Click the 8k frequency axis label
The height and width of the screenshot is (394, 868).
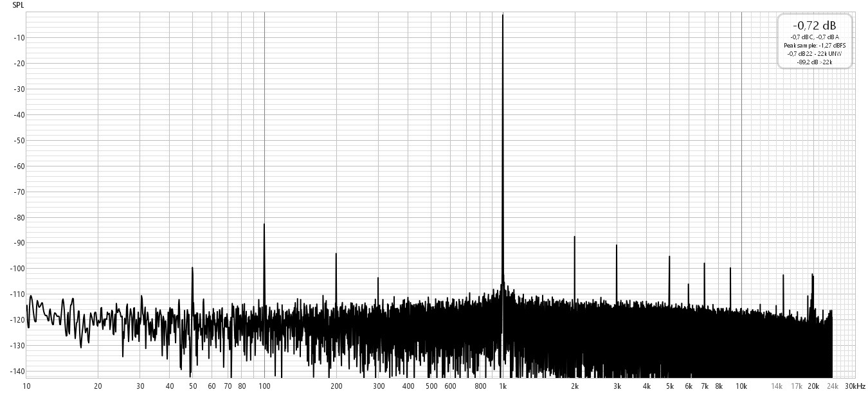(x=719, y=386)
